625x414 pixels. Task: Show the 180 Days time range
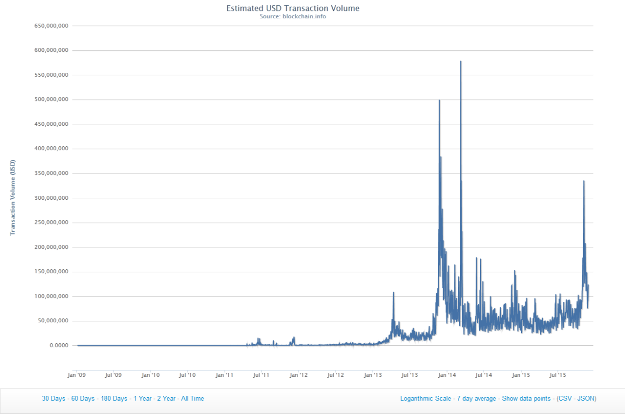point(113,398)
